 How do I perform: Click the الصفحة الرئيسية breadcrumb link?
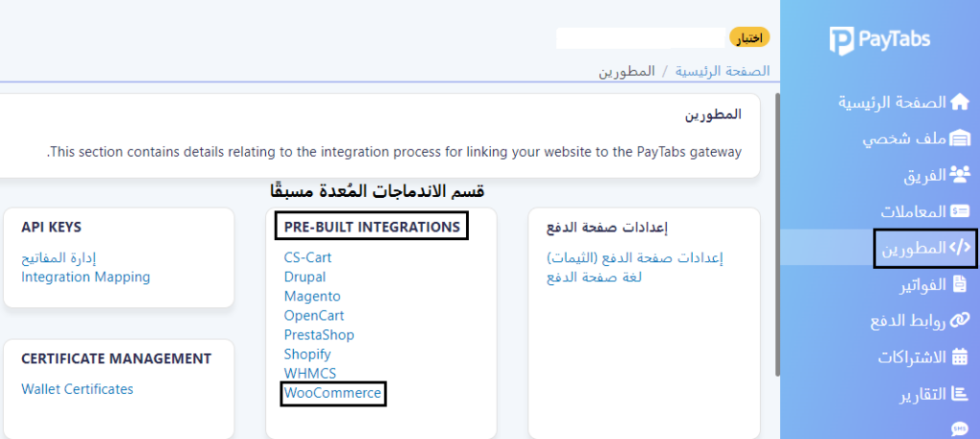pyautogui.click(x=723, y=72)
